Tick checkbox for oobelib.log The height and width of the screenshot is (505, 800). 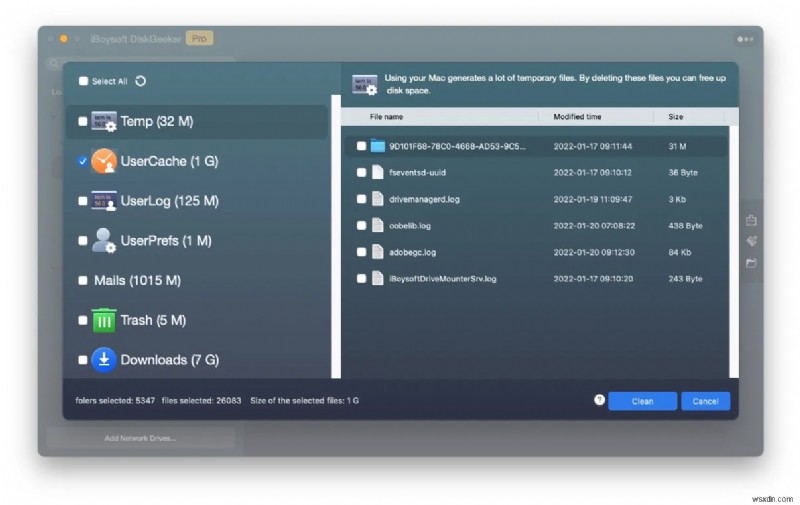click(361, 225)
